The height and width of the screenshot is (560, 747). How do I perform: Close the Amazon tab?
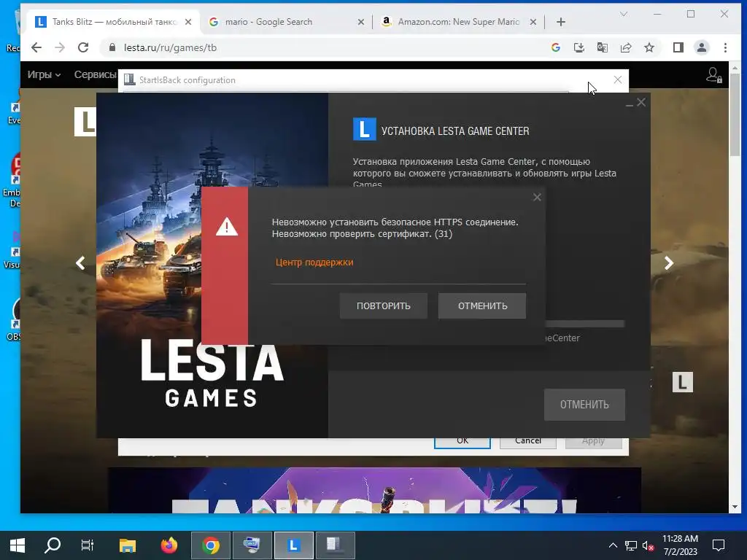point(533,22)
